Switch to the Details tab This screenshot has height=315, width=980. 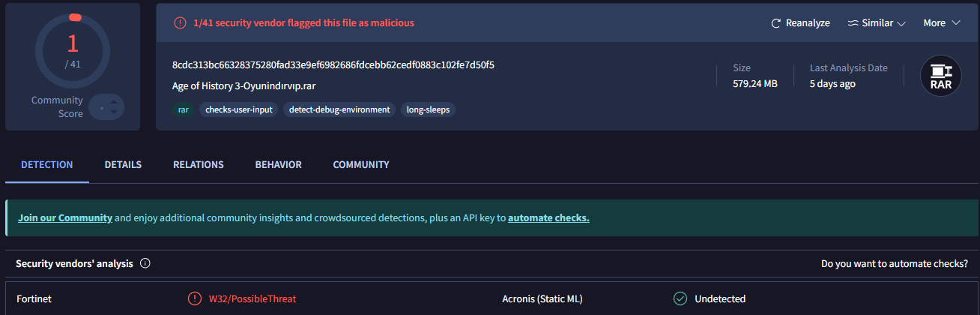click(123, 165)
